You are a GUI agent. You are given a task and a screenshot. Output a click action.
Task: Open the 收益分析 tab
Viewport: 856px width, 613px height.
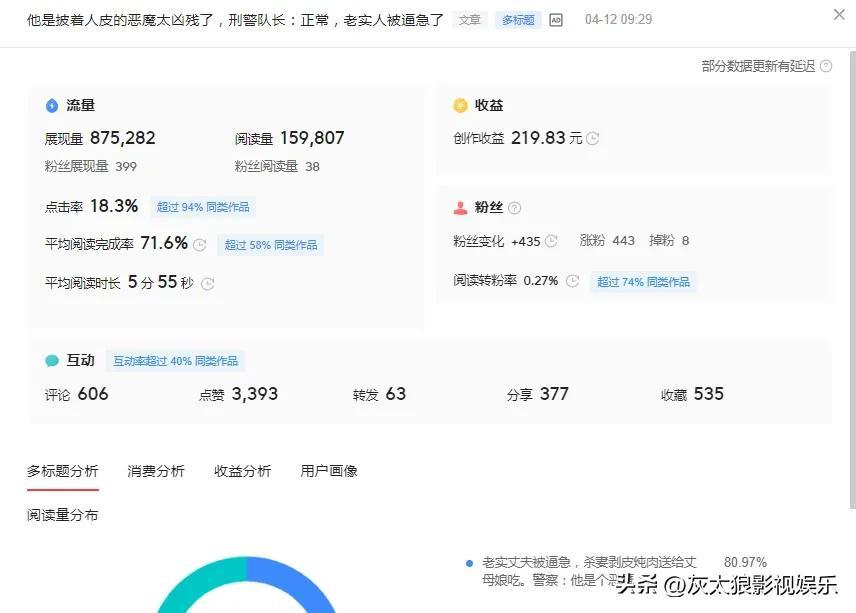tap(242, 471)
